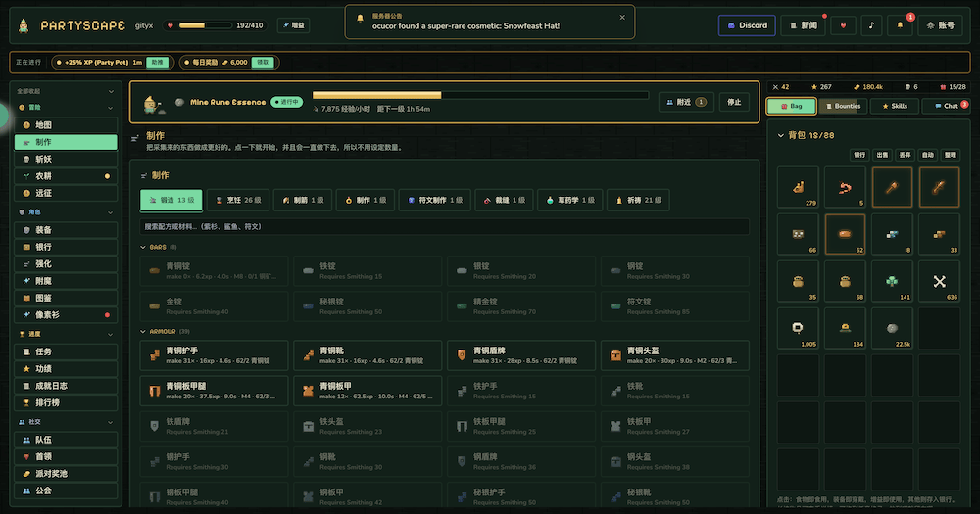
Task: Switch to the 祈祷 21 级 skill tab
Action: click(x=638, y=200)
